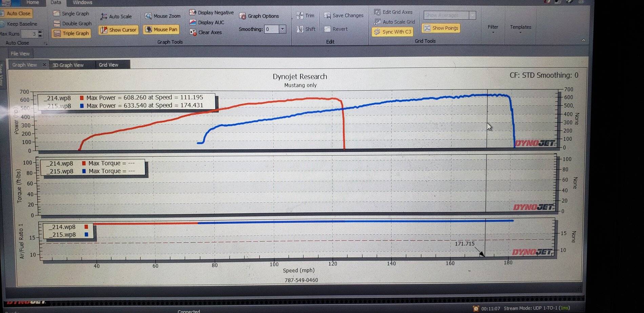
Task: Click Save Changes
Action: (x=344, y=15)
